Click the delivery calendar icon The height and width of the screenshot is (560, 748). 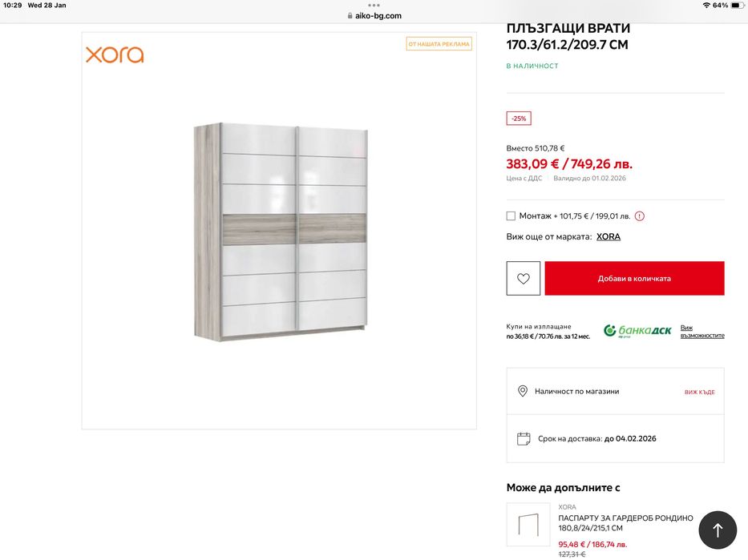pyautogui.click(x=524, y=438)
